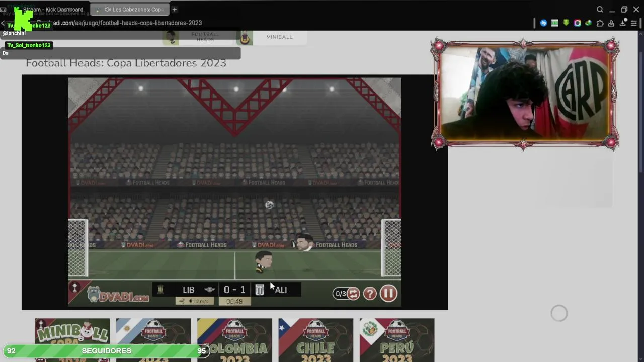Viewport: 644px width, 362px height.
Task: Click the streamer webcam overlay
Action: 524,94
